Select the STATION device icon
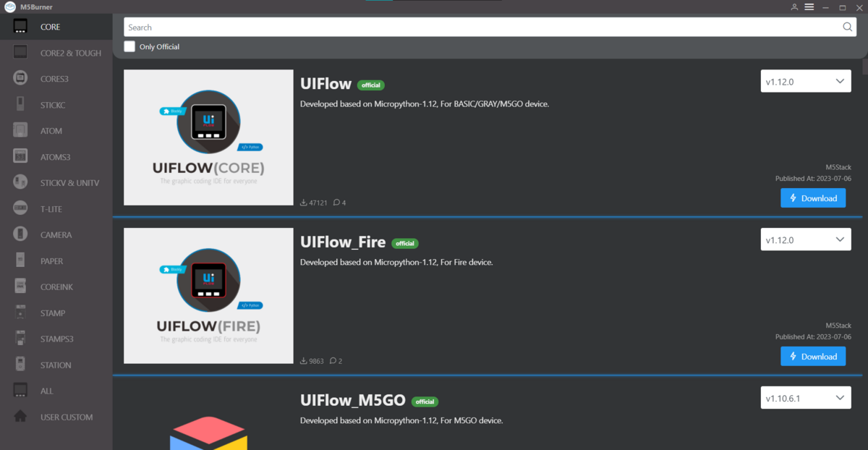Image resolution: width=868 pixels, height=450 pixels. [20, 365]
